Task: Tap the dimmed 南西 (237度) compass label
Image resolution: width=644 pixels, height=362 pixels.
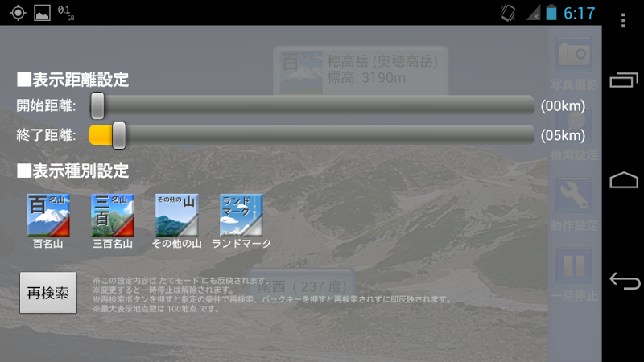Action: click(x=301, y=286)
